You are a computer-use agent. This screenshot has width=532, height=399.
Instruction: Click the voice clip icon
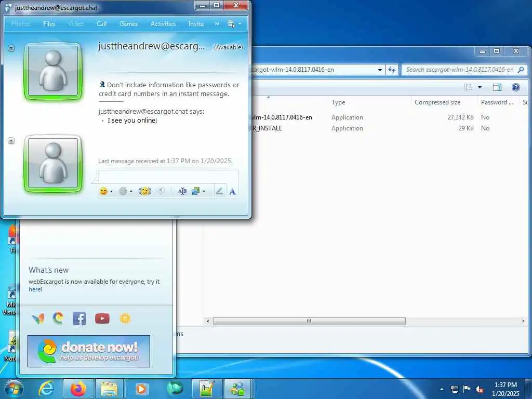tap(162, 191)
